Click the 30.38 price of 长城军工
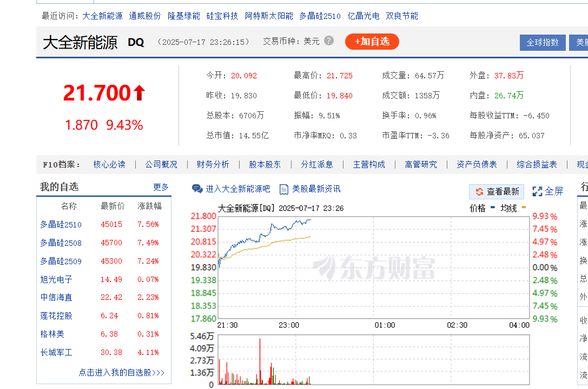 [x=111, y=352]
